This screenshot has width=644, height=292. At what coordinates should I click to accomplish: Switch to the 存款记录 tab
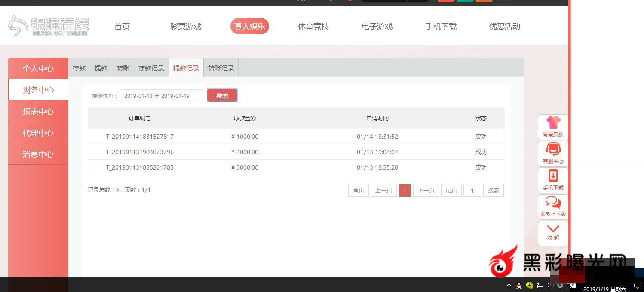(x=151, y=68)
